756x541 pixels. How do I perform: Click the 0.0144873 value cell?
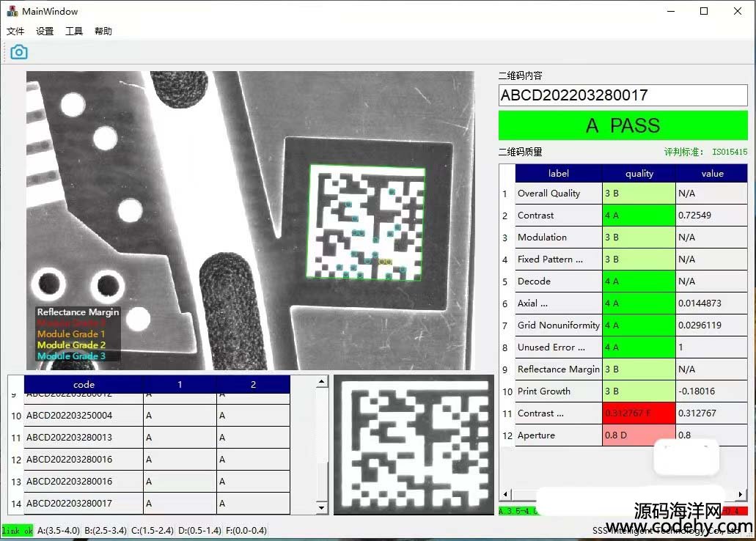pos(712,303)
